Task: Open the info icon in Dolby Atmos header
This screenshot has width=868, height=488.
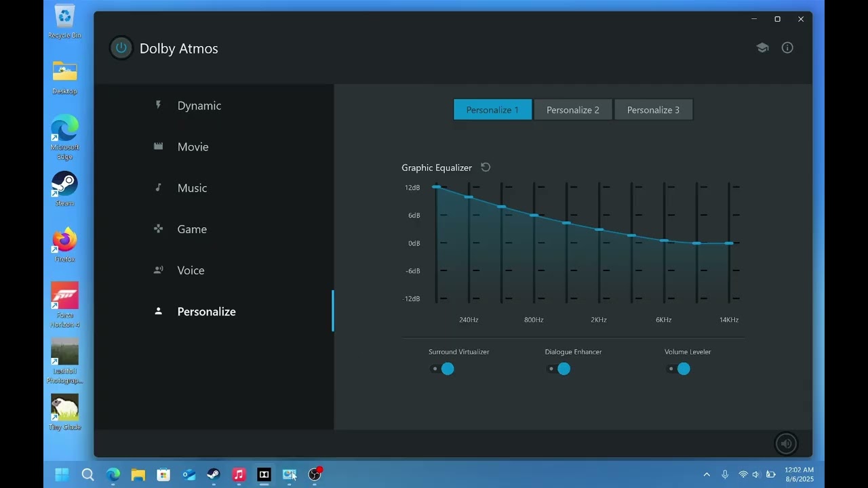Action: tap(787, 47)
